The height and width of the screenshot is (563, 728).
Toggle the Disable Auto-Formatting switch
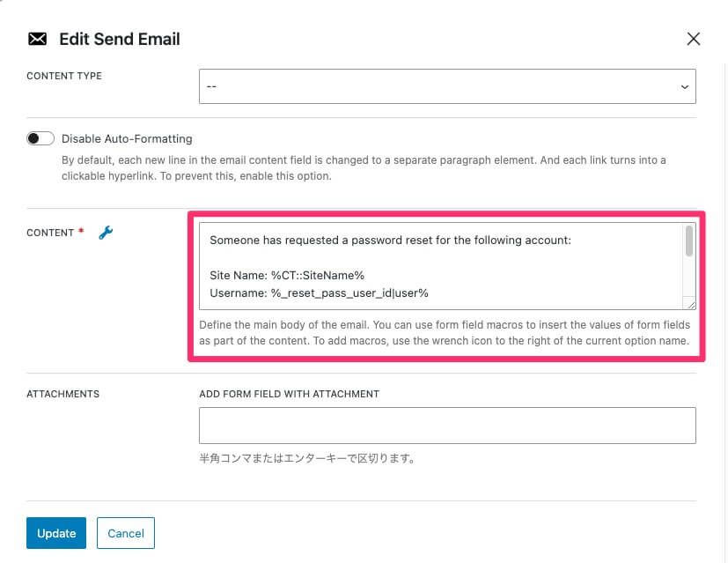[x=40, y=138]
